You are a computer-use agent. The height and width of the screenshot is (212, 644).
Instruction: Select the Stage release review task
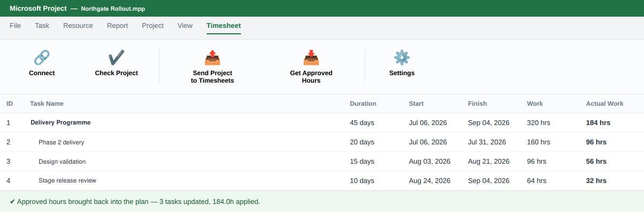pos(322,181)
